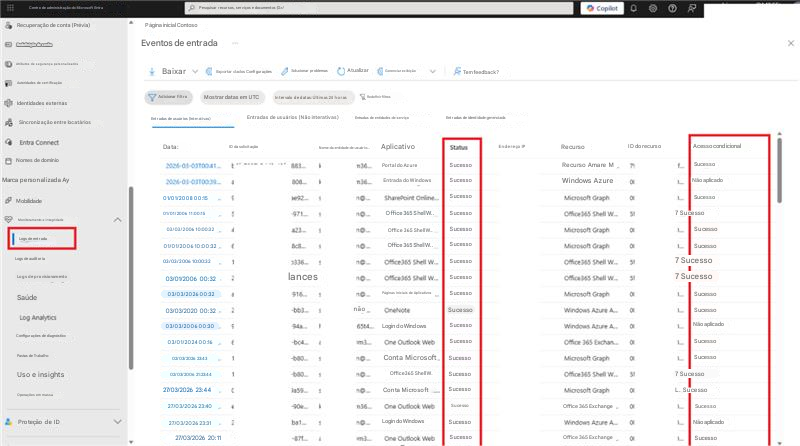This screenshot has width=800, height=446.
Task: Sort by the Aplicativo column header
Action: [398, 146]
